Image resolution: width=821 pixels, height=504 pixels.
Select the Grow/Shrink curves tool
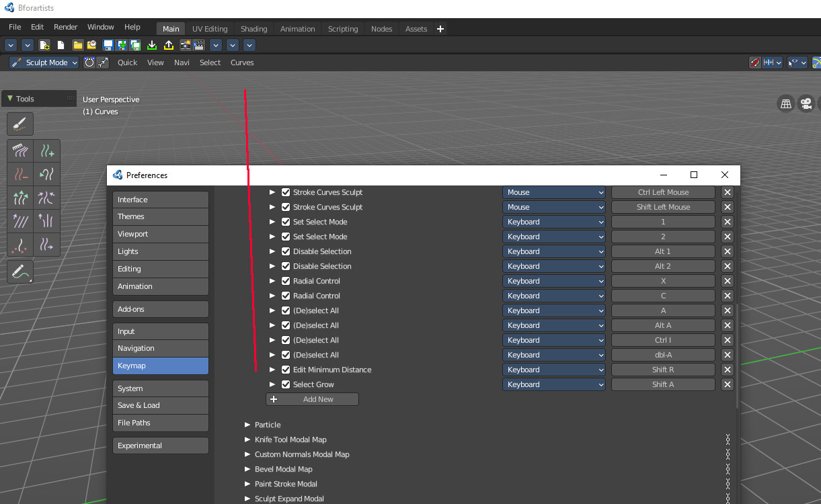[21, 198]
